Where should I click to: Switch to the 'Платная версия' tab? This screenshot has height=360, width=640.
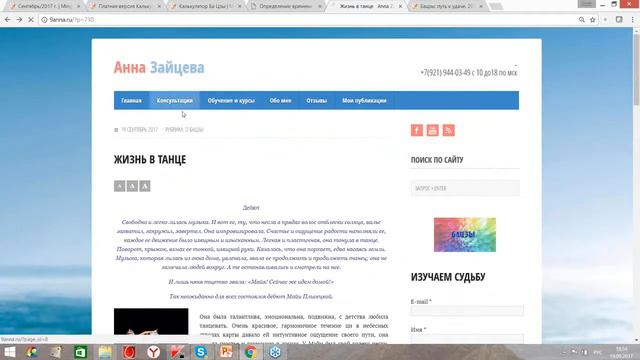point(124,7)
